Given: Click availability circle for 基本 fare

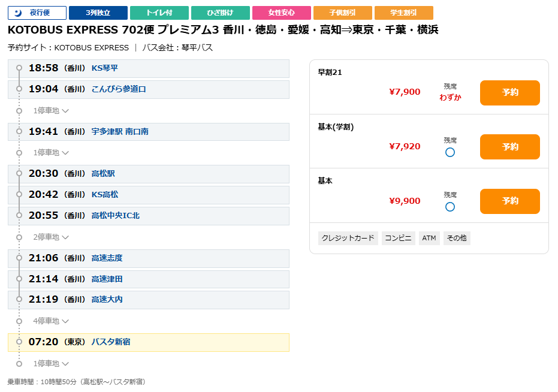Looking at the screenshot, I should (x=450, y=207).
